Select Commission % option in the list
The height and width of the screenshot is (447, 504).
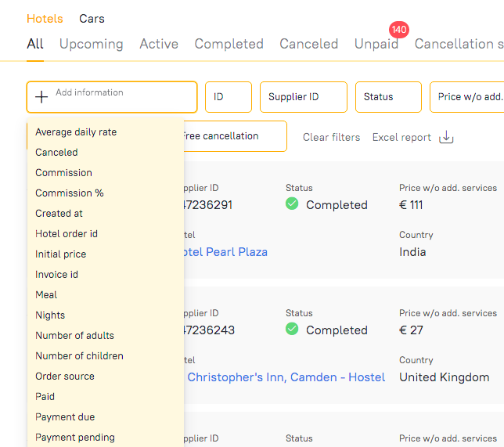(70, 193)
